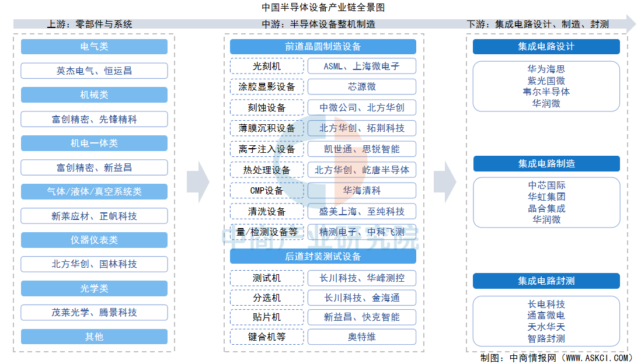
Task: Select the 键合机等 equipment box
Action: pos(267,337)
